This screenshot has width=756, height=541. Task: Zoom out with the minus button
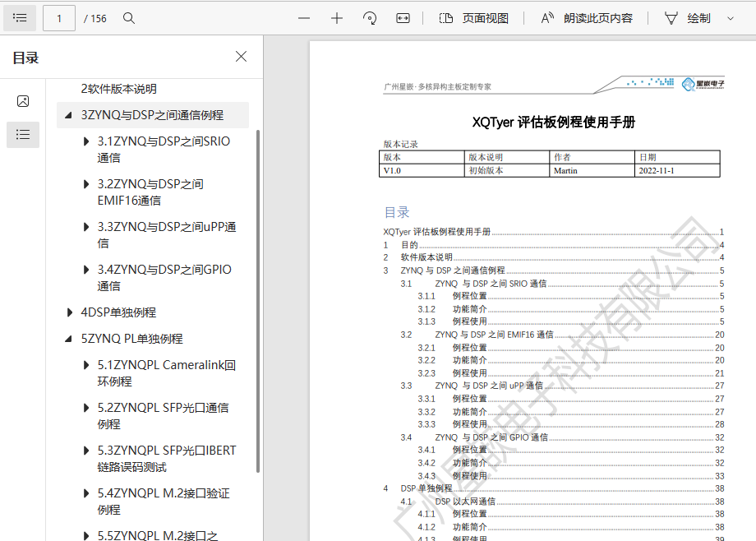click(304, 18)
